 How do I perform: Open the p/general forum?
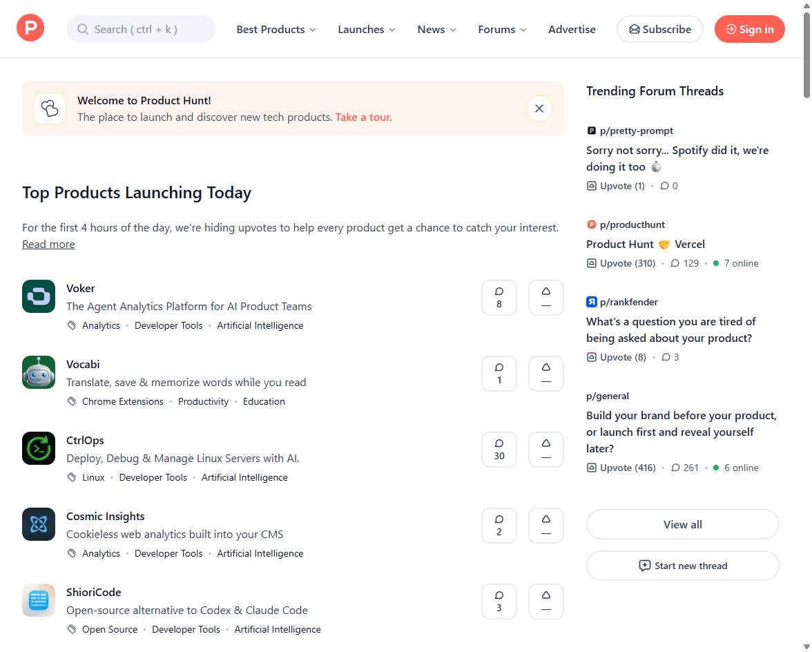[x=608, y=396]
